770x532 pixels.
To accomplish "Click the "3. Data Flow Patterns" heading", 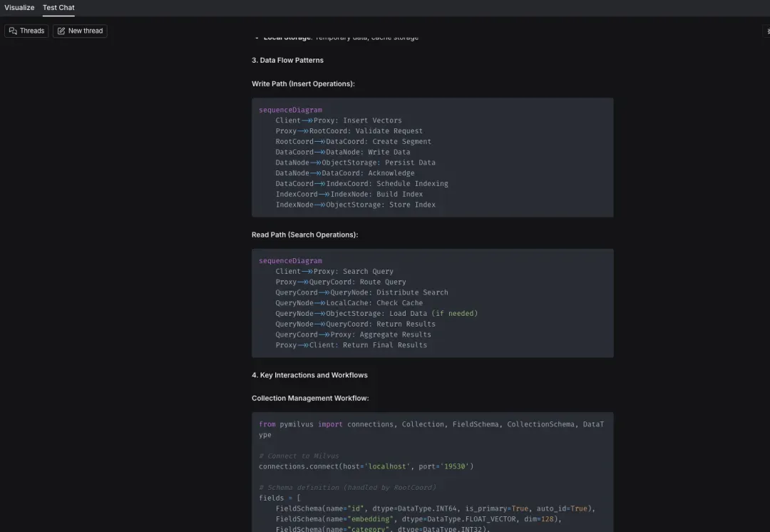I will 287,61.
